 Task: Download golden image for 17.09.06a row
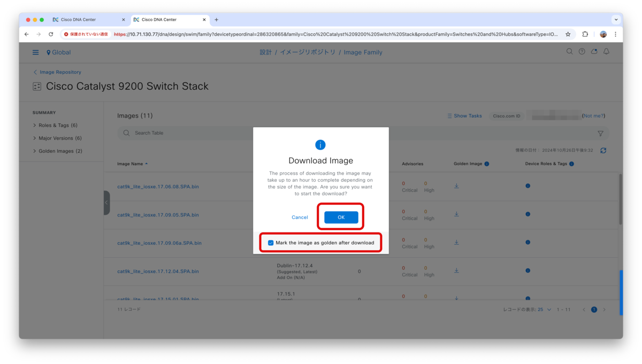coord(456,242)
